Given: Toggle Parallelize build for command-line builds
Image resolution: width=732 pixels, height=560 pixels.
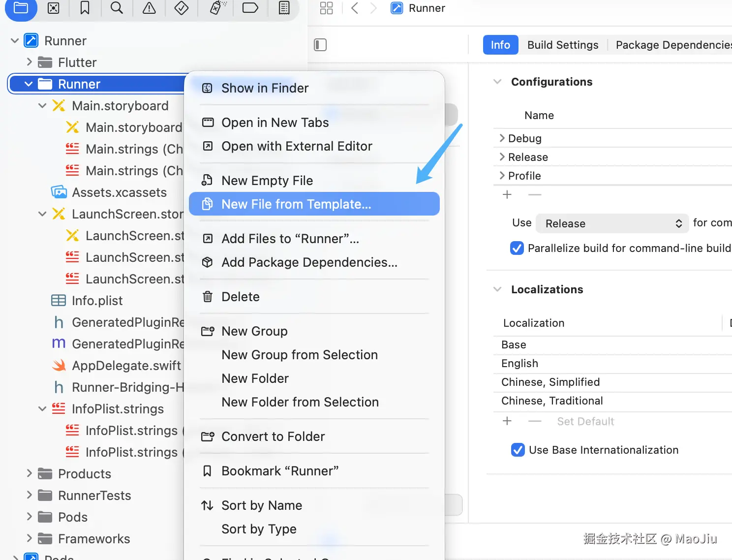Looking at the screenshot, I should coord(517,248).
